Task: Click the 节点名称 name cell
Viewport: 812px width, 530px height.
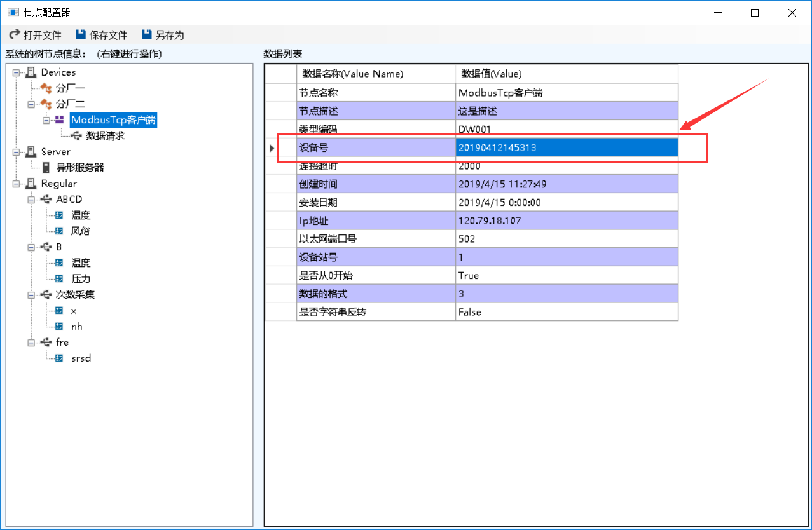Action: click(x=376, y=93)
